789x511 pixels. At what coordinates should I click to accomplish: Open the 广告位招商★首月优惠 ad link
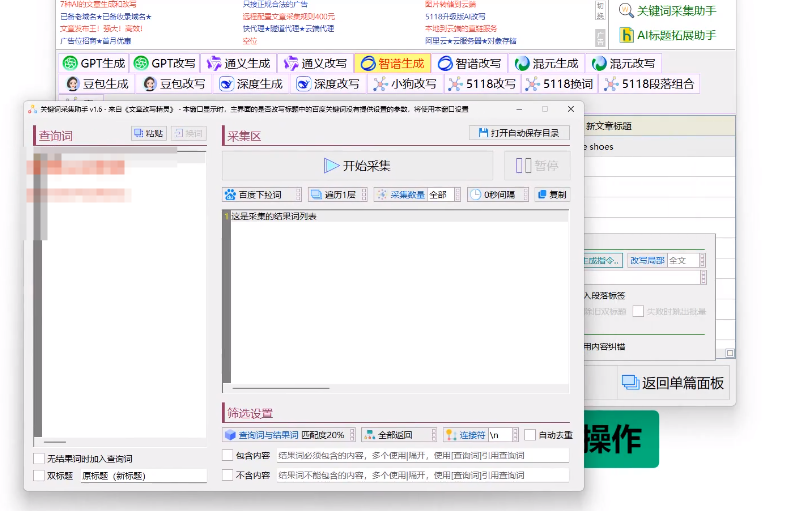point(96,41)
